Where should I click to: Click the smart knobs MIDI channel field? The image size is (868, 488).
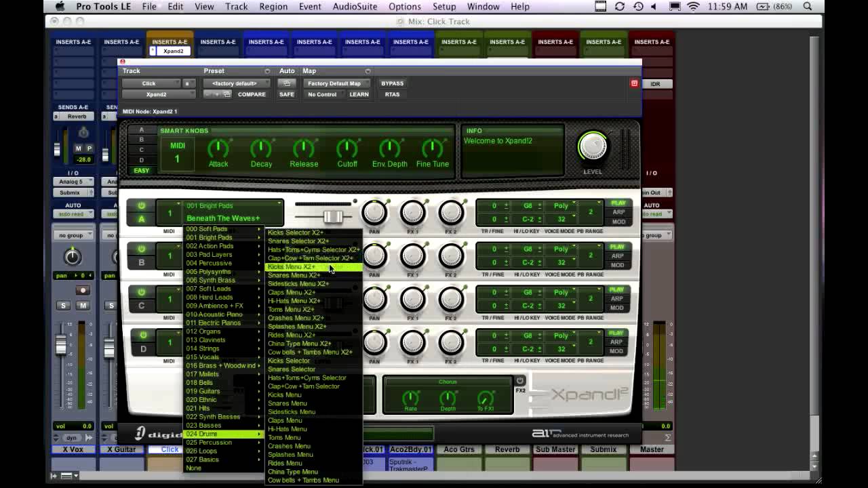[177, 154]
